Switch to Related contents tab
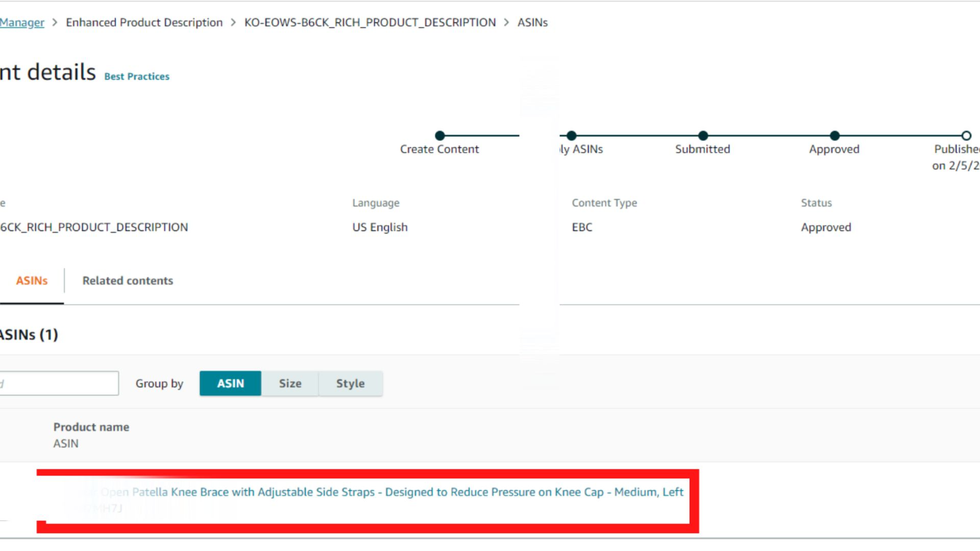This screenshot has height=551, width=980. pos(128,281)
